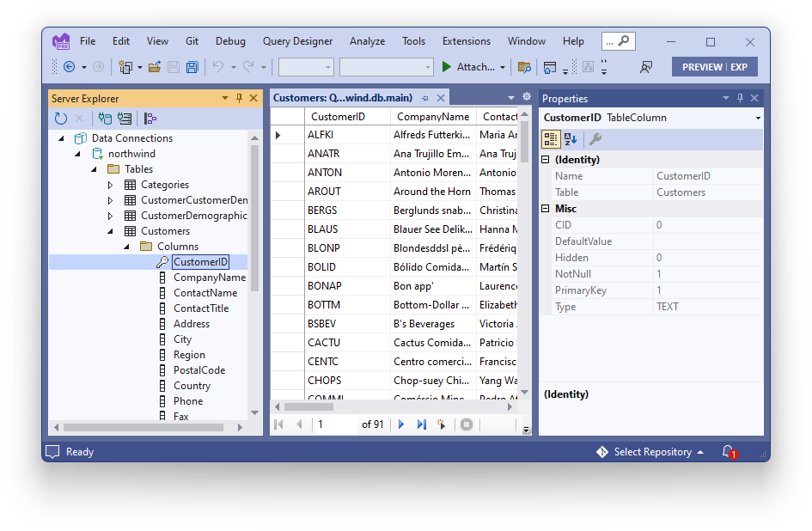Click the Property Pages wrench icon
Image resolution: width=812 pixels, height=531 pixels.
[x=593, y=139]
